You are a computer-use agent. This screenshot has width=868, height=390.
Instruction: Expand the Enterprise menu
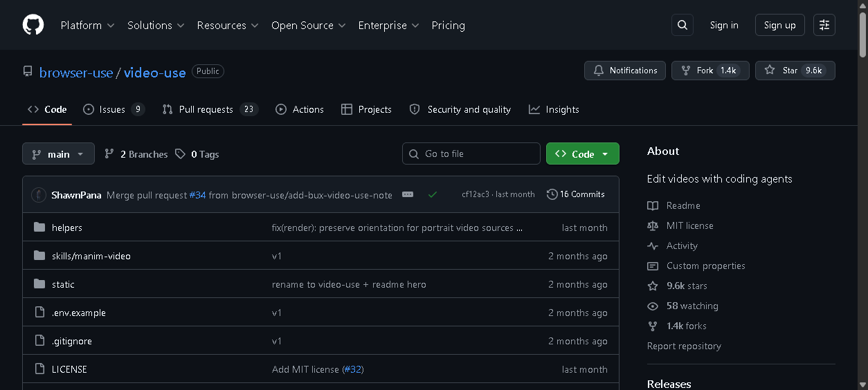pyautogui.click(x=388, y=25)
